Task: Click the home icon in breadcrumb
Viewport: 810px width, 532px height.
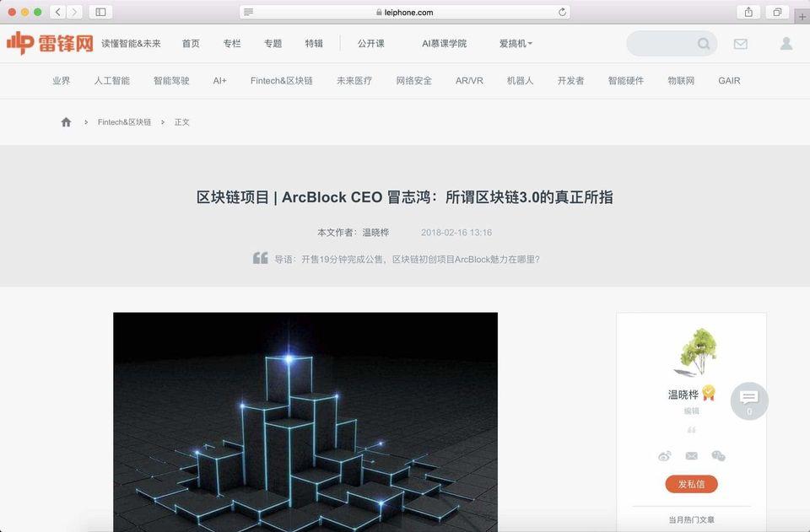Action: click(66, 121)
